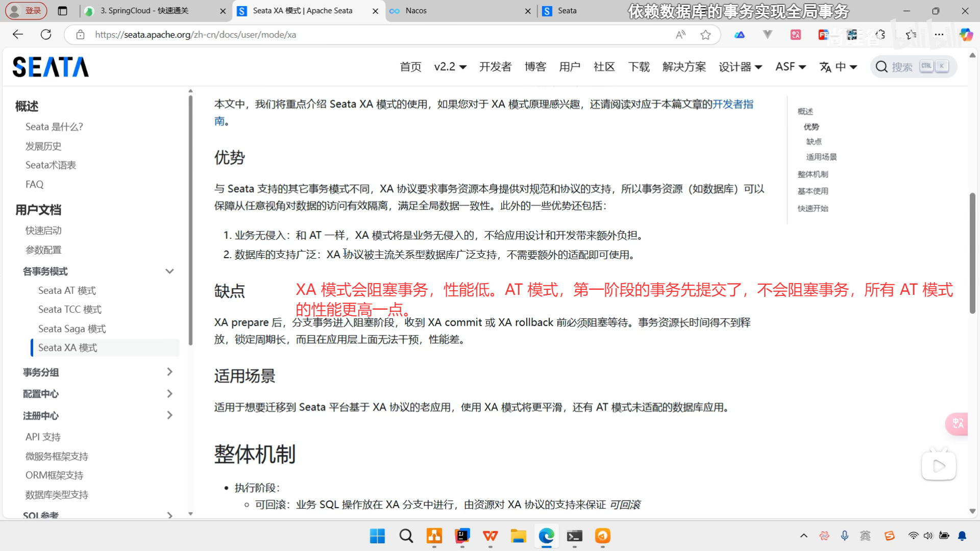This screenshot has height=551, width=980.
Task: Click the pink translate floating icon
Action: coord(957,423)
